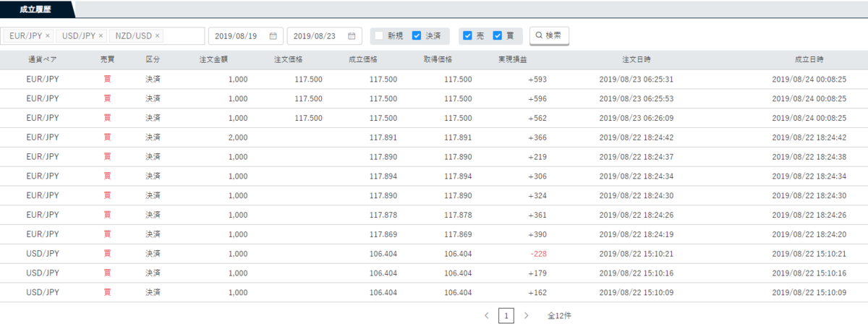The width and height of the screenshot is (868, 324).
Task: Click the 成立日時 column header
Action: [x=809, y=60]
